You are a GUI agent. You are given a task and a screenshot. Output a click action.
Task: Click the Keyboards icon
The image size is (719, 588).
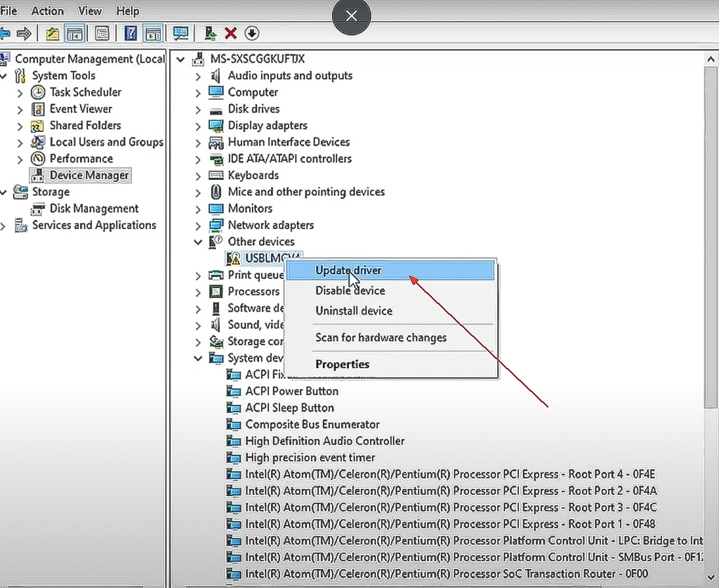[216, 175]
